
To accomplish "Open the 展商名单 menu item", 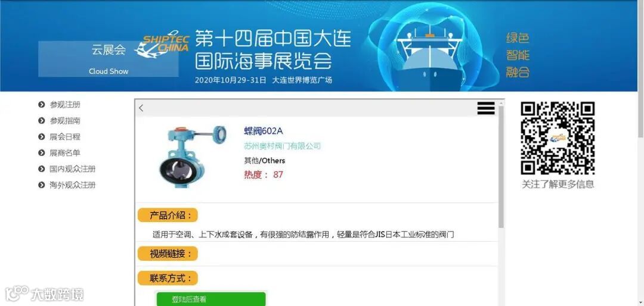I will click(x=65, y=153).
